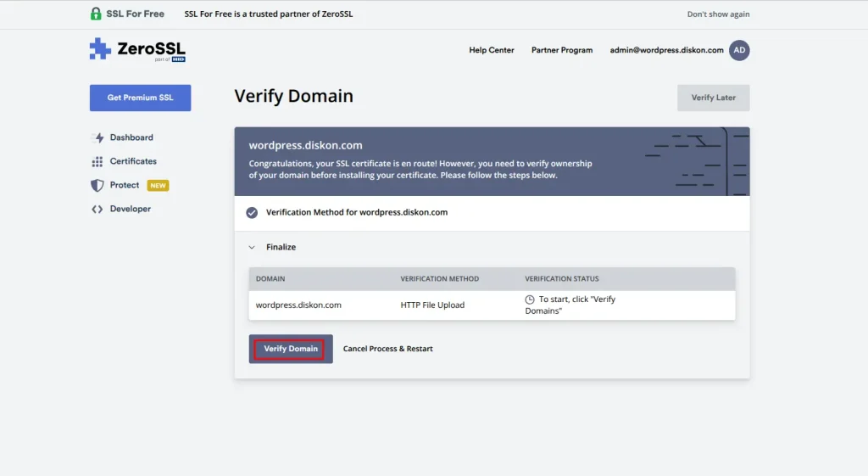Open the AD user avatar menu
Screen dimensions: 868x476
click(739, 50)
